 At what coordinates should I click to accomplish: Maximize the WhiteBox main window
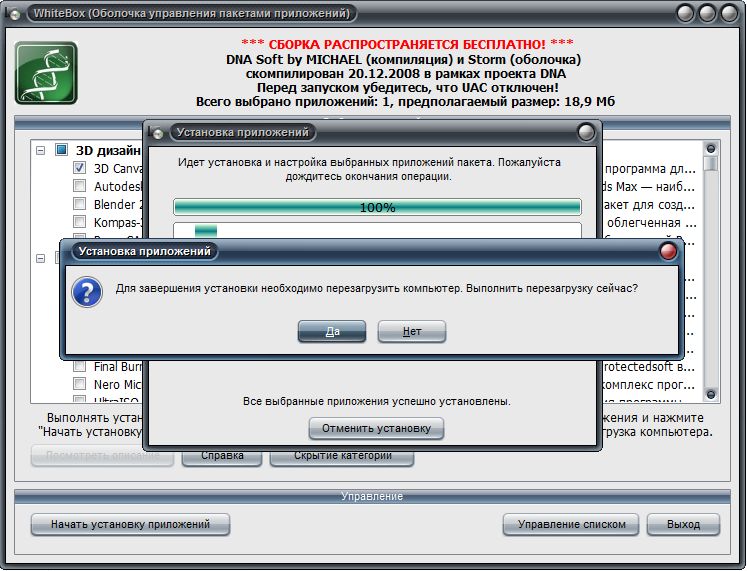pyautogui.click(x=707, y=13)
